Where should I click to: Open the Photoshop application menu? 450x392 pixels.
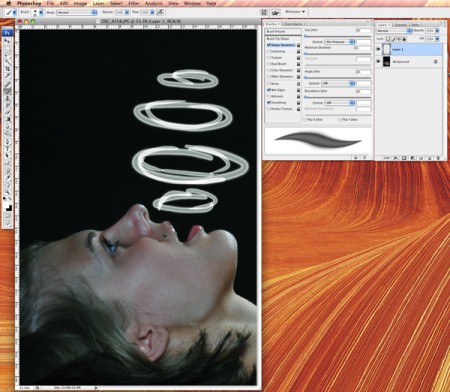point(29,3)
